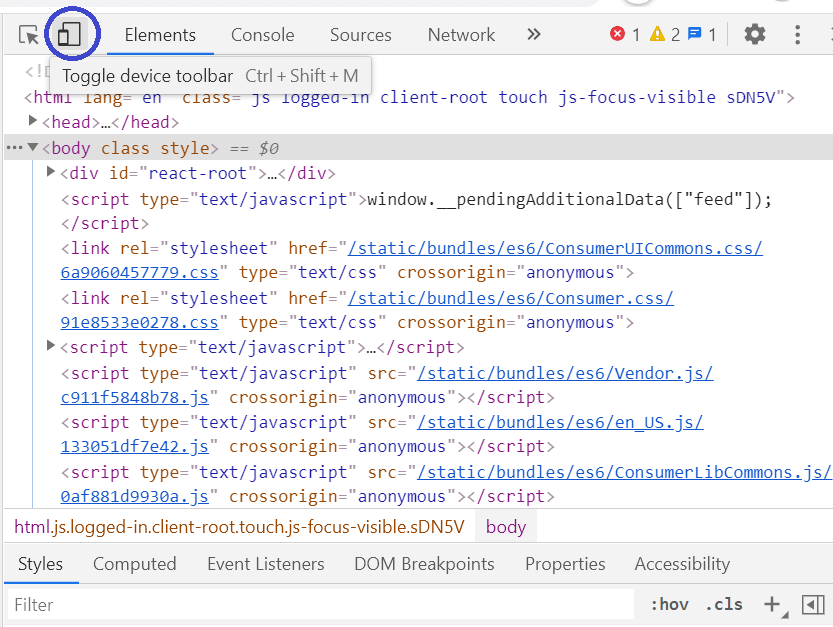Expand the react-root div node

coord(51,172)
